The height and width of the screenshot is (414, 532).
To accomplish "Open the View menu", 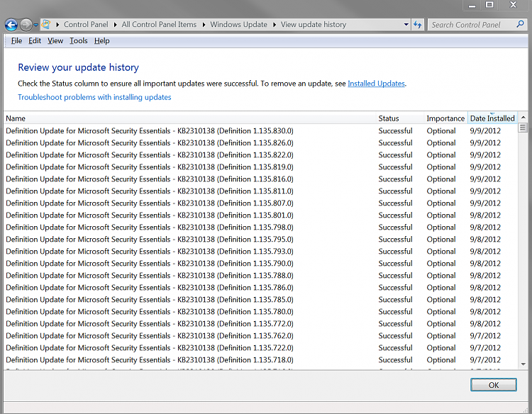I will (55, 40).
